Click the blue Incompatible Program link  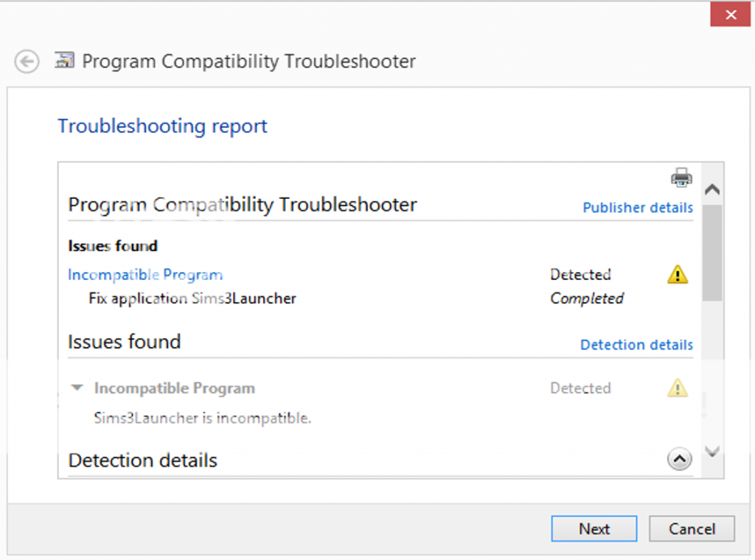(145, 275)
